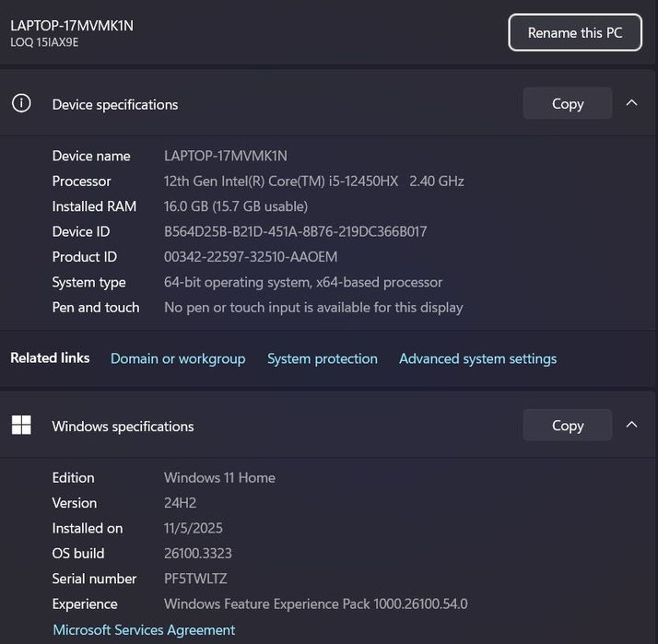Select the processor value i5-12450HX
Image resolution: width=658 pixels, height=644 pixels.
click(363, 181)
